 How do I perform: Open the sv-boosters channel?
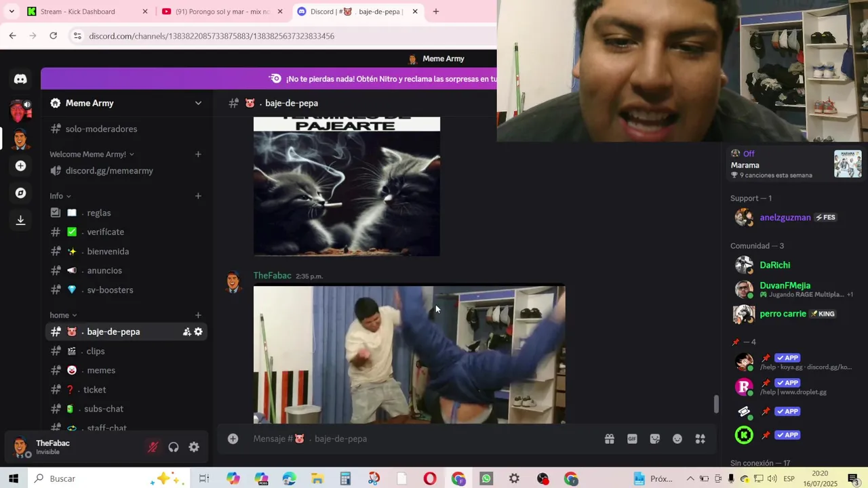tap(127, 290)
